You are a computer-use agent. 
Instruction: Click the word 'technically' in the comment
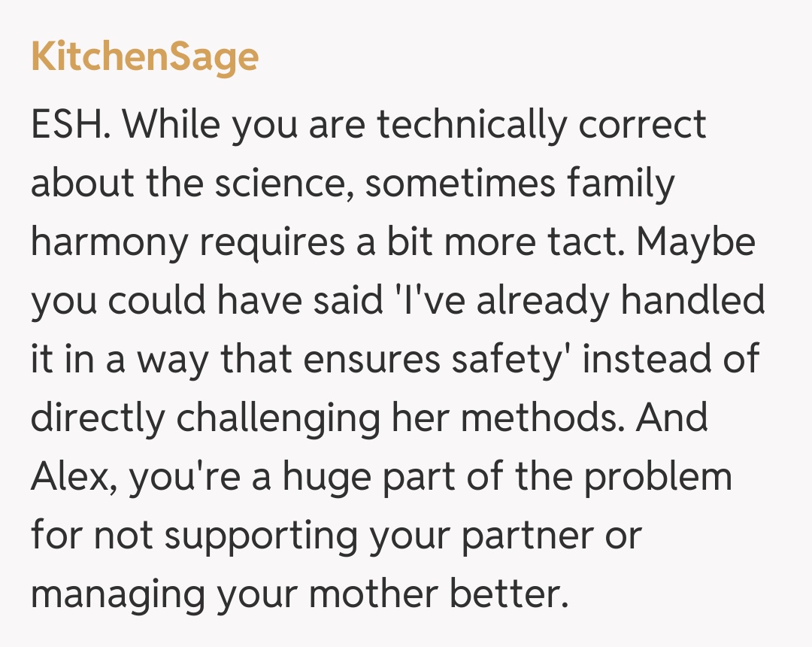click(x=470, y=124)
